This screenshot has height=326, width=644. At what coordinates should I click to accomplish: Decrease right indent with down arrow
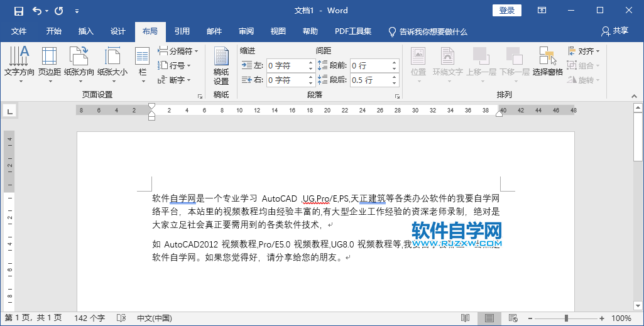pos(311,84)
